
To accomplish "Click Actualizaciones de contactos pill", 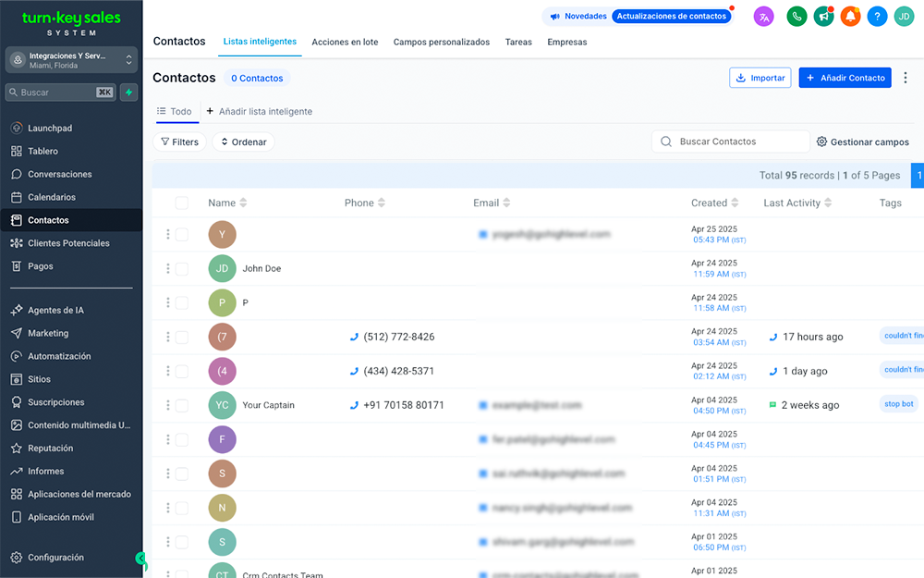I will pyautogui.click(x=671, y=17).
